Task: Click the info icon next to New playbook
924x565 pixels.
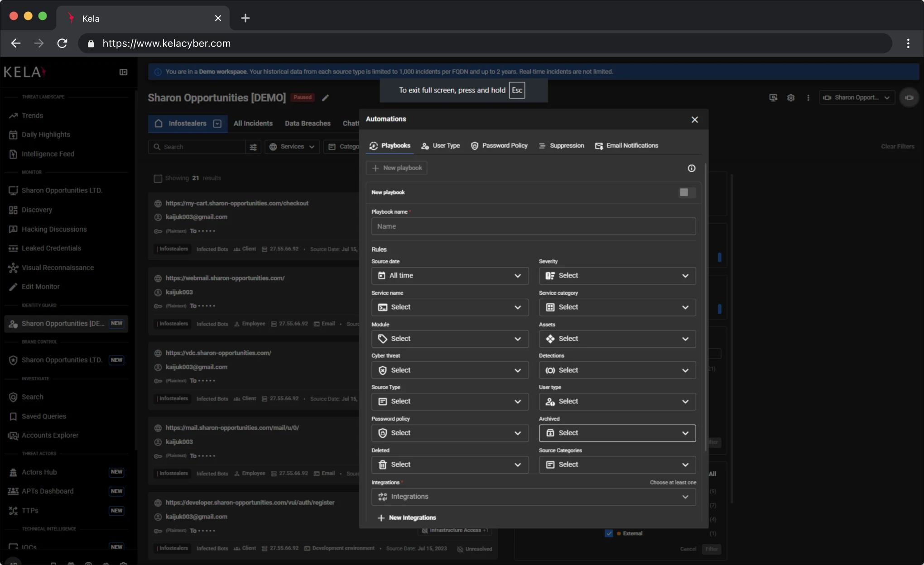Action: (x=691, y=168)
